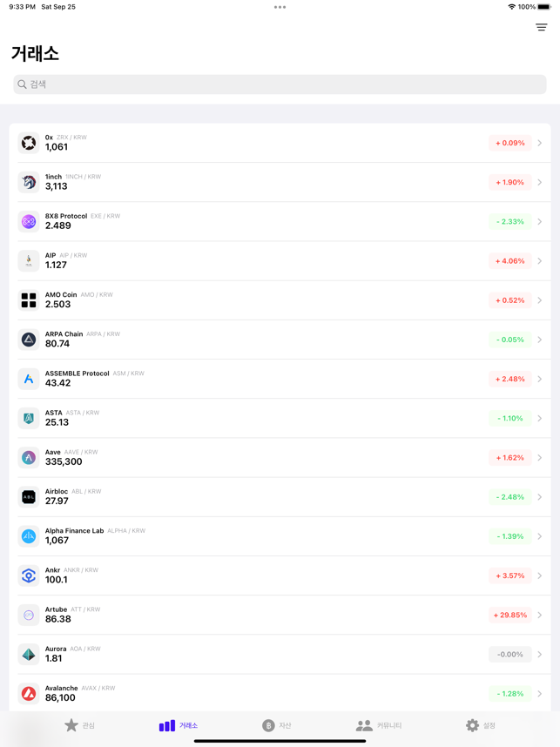Open the filter/sort menu icon
The image size is (560, 747).
(x=541, y=27)
